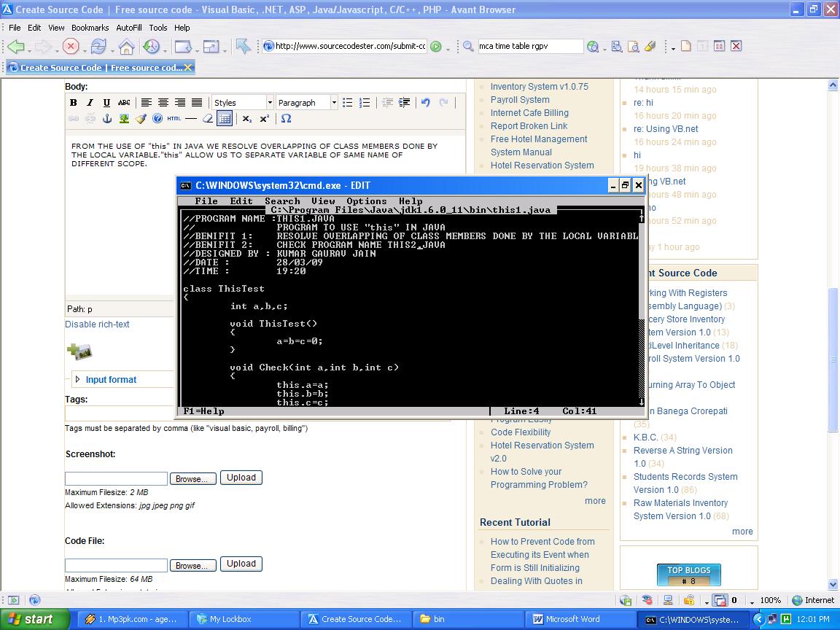840x630 pixels.
Task: Open the Search menu in the EDIT window
Action: [282, 201]
